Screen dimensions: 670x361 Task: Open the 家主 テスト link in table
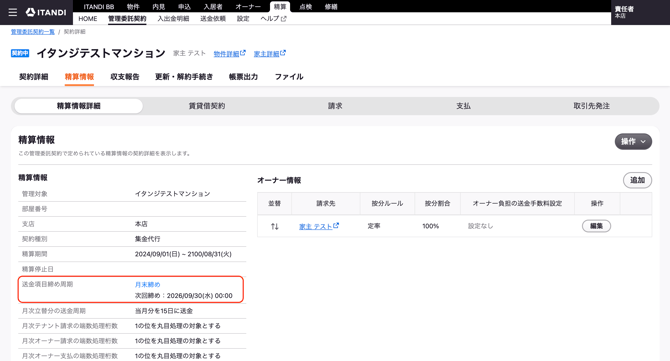[x=319, y=226]
